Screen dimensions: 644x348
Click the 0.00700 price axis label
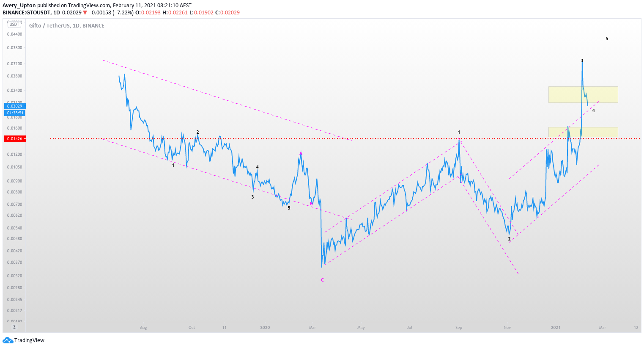coord(14,204)
